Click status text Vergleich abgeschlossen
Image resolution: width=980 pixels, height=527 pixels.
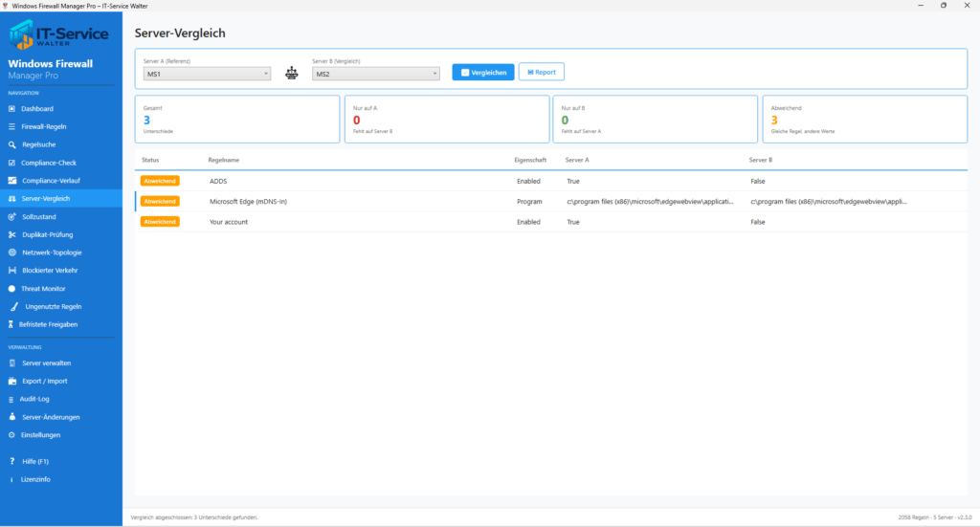coord(193,517)
